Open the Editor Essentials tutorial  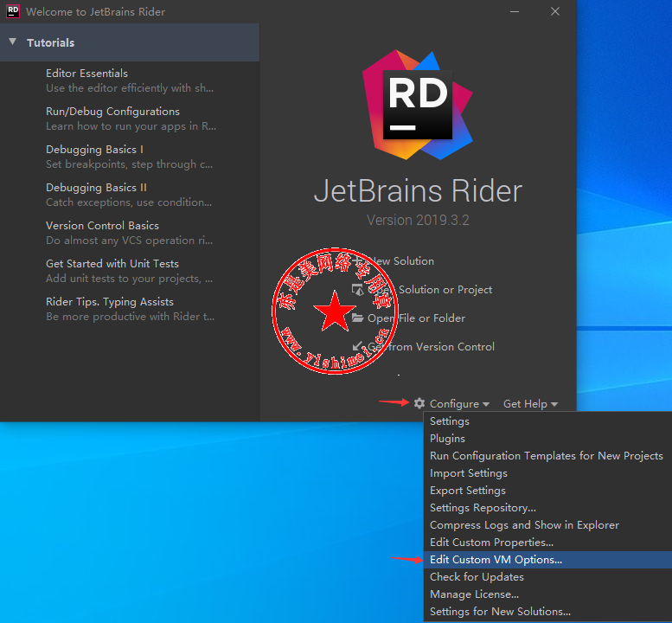[130, 80]
